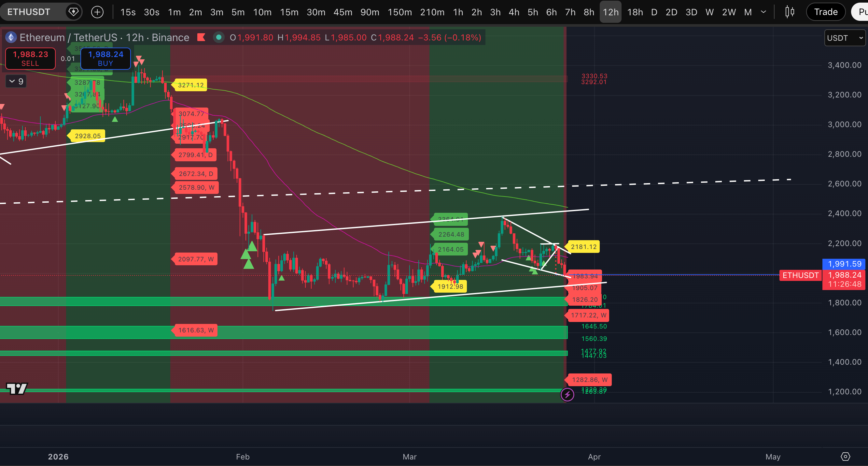Click the 0.01 order quantity value
Viewport: 868px width, 466px height.
click(x=68, y=59)
